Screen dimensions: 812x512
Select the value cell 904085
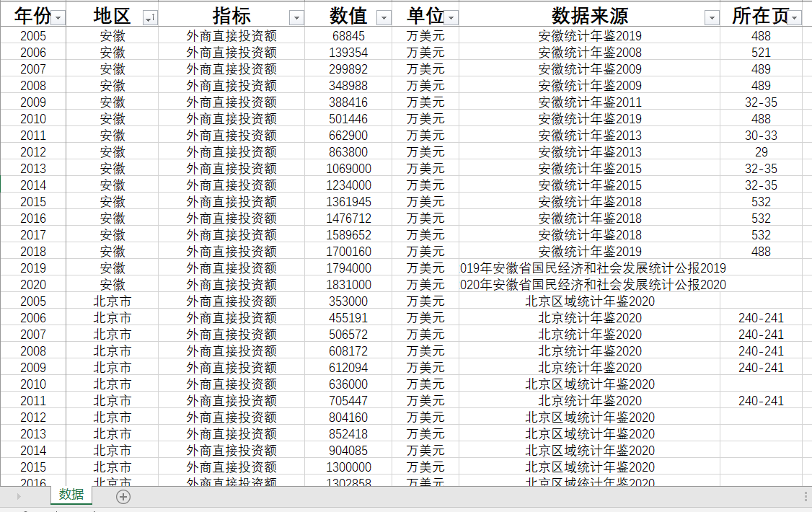[348, 451]
